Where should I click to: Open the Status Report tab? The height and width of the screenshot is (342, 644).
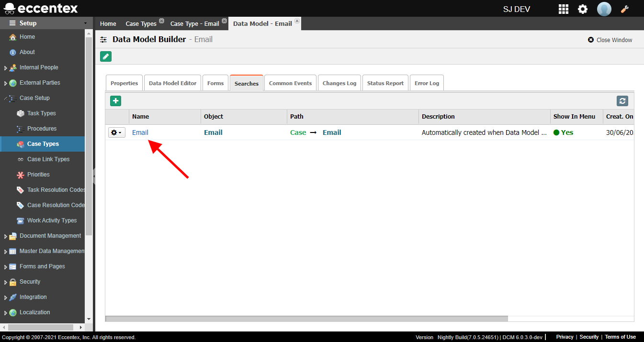coord(385,83)
